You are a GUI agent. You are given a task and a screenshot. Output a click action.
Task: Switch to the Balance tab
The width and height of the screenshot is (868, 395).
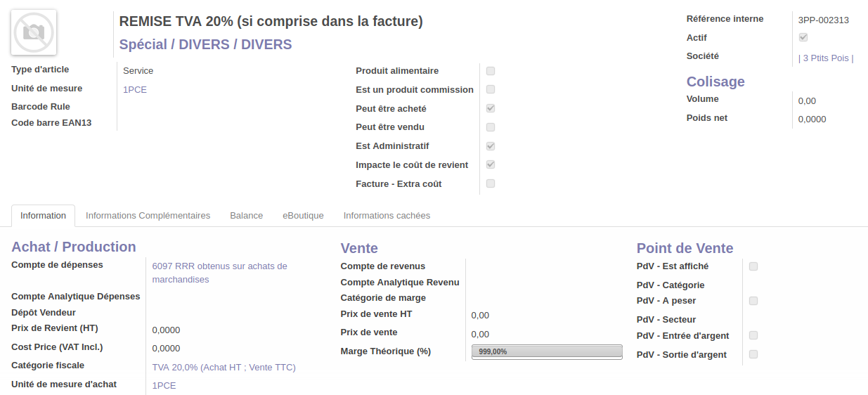(x=246, y=216)
